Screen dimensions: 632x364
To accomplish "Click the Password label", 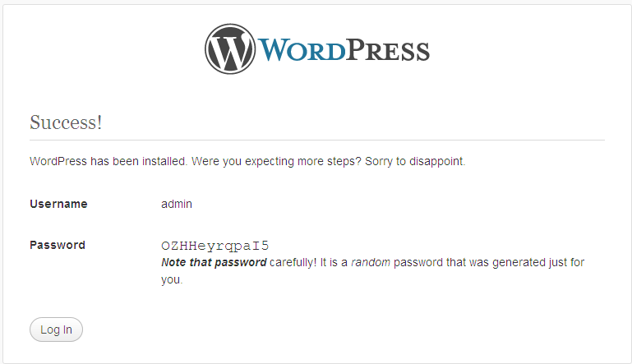I will point(58,245).
